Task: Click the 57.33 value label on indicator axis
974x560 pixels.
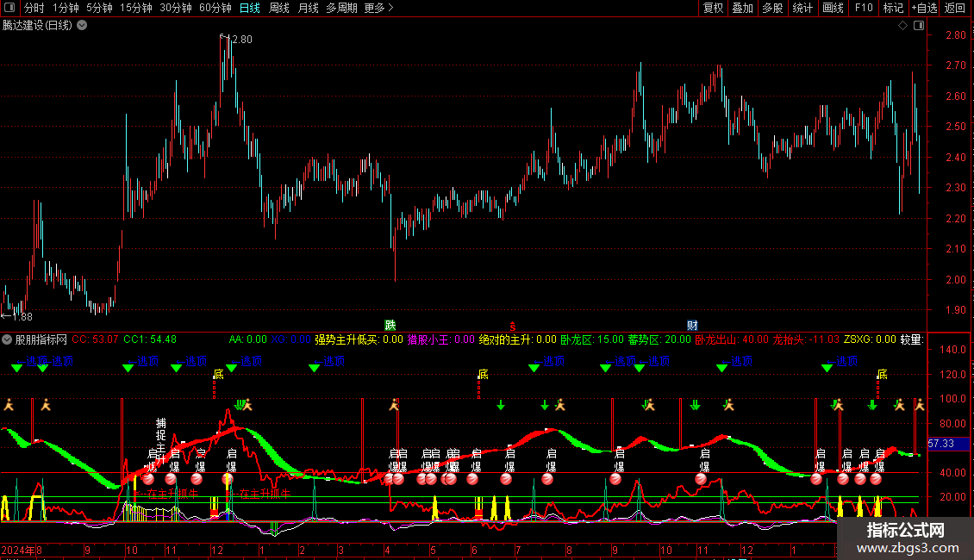Action: (941, 444)
